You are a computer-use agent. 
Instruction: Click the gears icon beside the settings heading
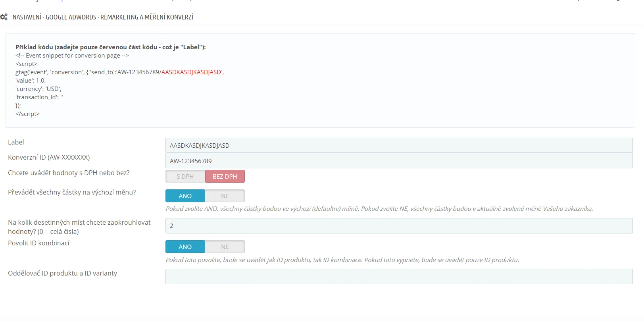pyautogui.click(x=4, y=17)
